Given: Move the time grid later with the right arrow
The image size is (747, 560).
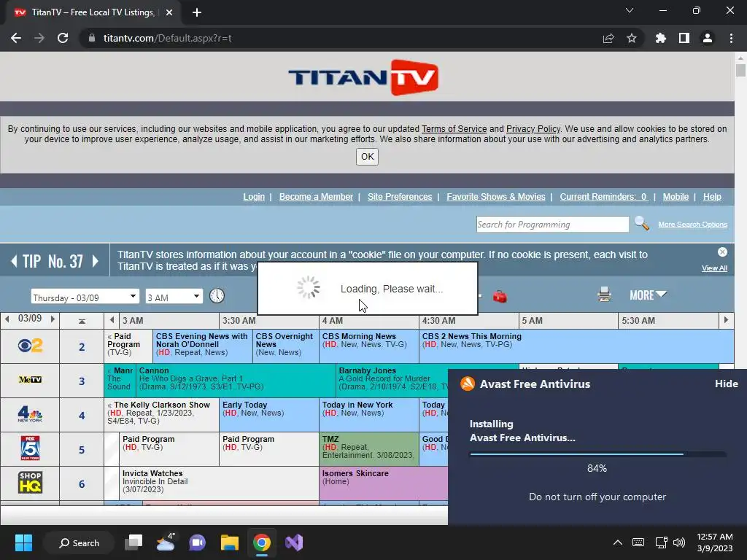Looking at the screenshot, I should (726, 320).
